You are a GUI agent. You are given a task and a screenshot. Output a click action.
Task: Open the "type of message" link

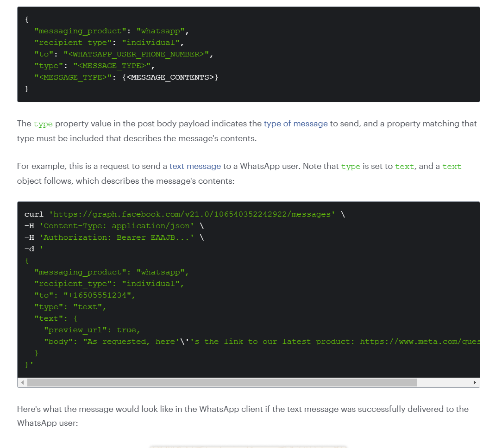pyautogui.click(x=295, y=124)
